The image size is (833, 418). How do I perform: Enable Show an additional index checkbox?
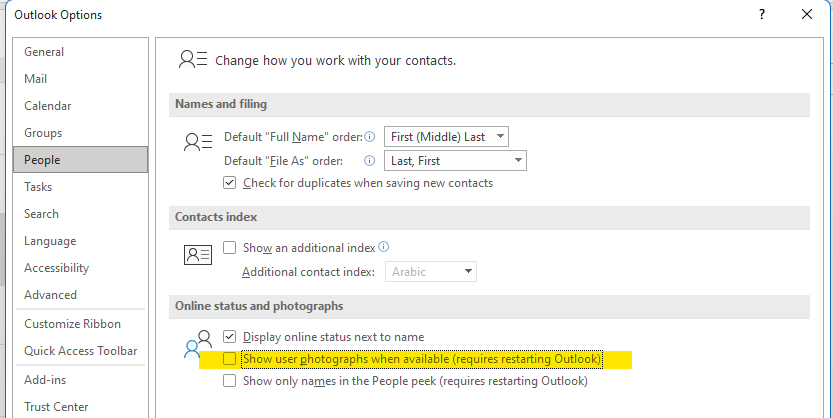click(x=230, y=247)
